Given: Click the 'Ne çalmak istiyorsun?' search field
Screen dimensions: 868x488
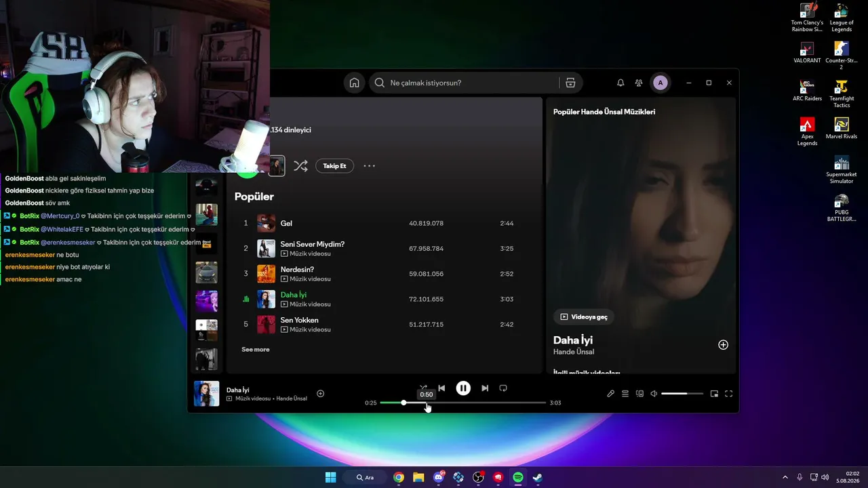Looking at the screenshot, I should 475,83.
